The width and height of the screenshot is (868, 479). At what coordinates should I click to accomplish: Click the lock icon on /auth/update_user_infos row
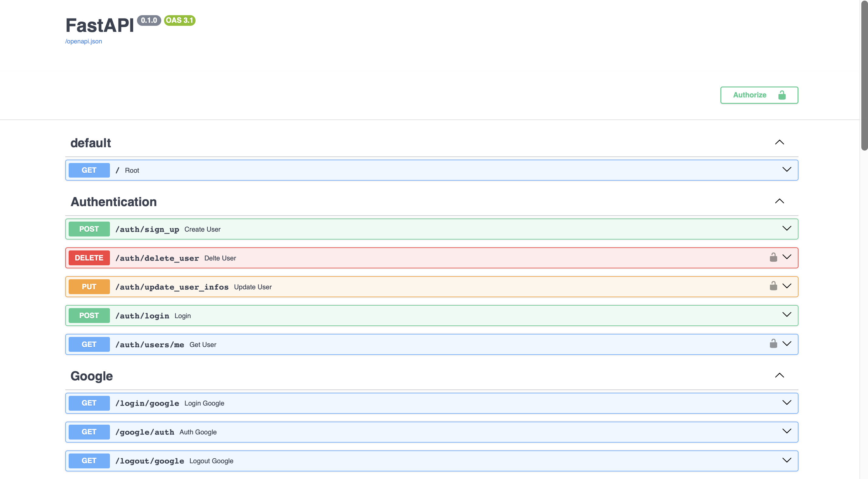[x=773, y=286]
